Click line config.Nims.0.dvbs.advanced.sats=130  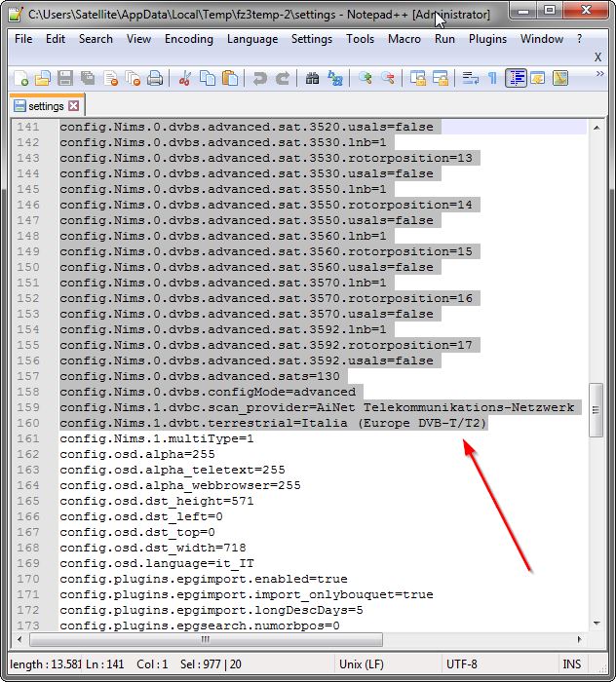pos(200,376)
